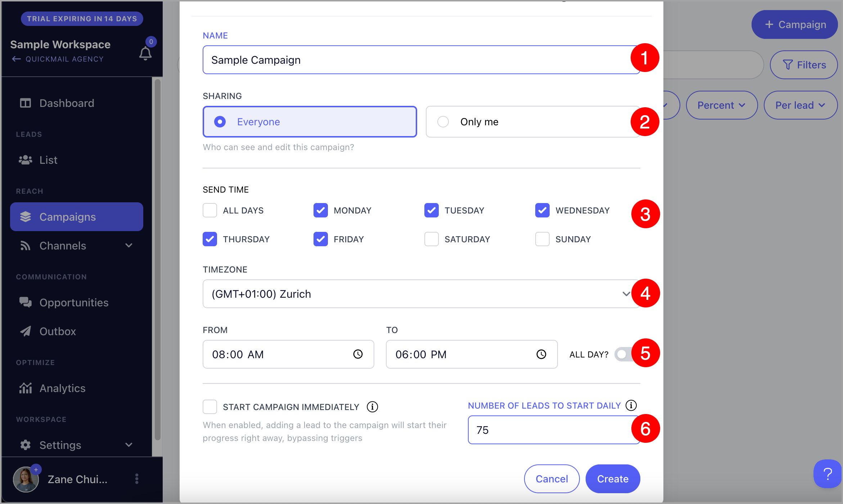The width and height of the screenshot is (843, 504).
Task: Click the Outbox paper plane icon
Action: (x=25, y=331)
